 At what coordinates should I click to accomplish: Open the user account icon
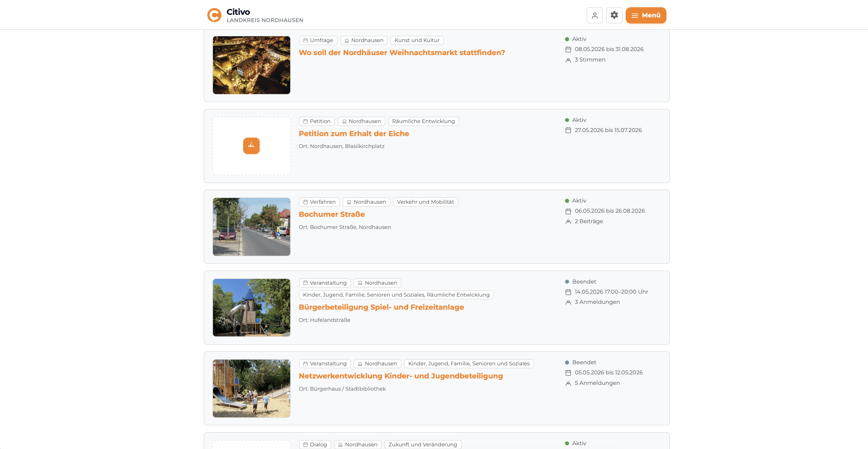coord(594,15)
